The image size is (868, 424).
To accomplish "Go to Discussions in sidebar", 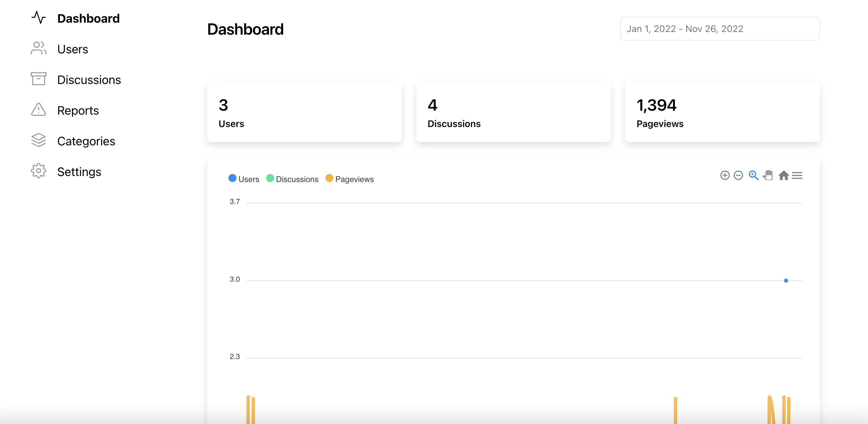I will (89, 80).
